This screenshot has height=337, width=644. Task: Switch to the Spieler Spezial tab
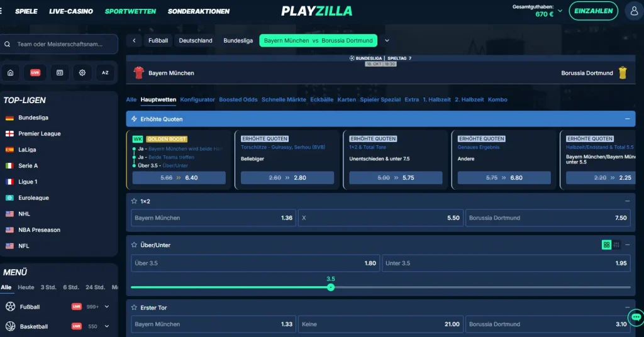pos(380,100)
